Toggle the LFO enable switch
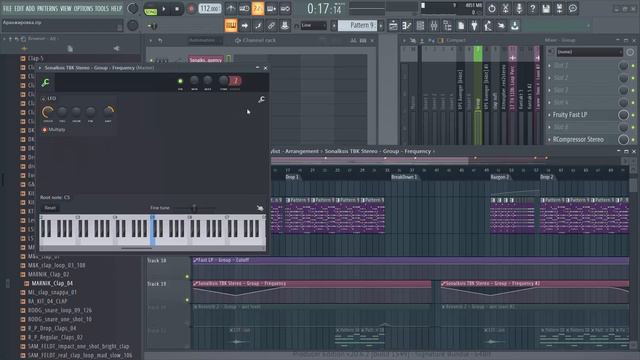This screenshot has width=640, height=360. click(x=43, y=99)
